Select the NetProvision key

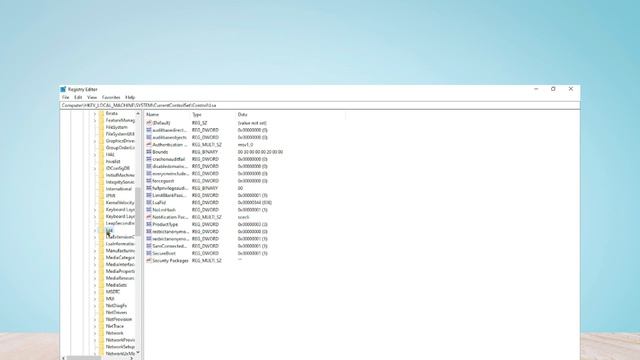coord(119,319)
